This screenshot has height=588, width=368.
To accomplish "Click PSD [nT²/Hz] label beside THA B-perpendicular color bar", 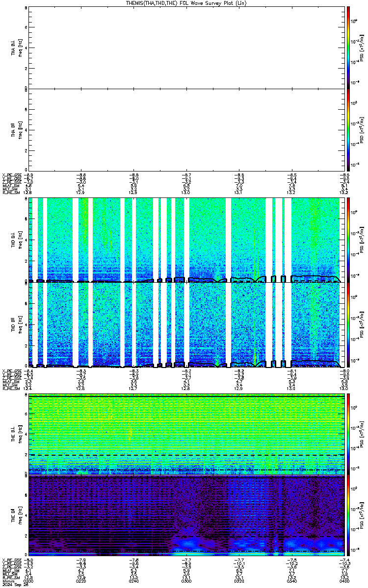I will tap(363, 47).
